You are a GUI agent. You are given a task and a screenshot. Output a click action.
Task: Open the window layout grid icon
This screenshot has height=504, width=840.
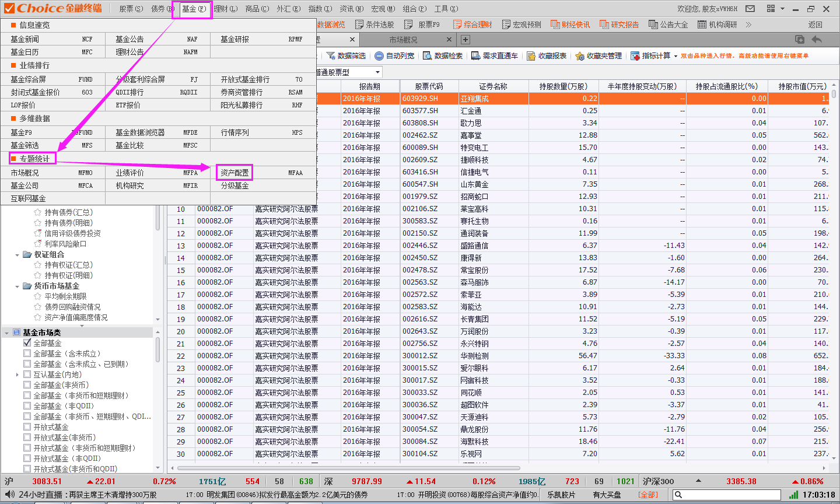[771, 9]
